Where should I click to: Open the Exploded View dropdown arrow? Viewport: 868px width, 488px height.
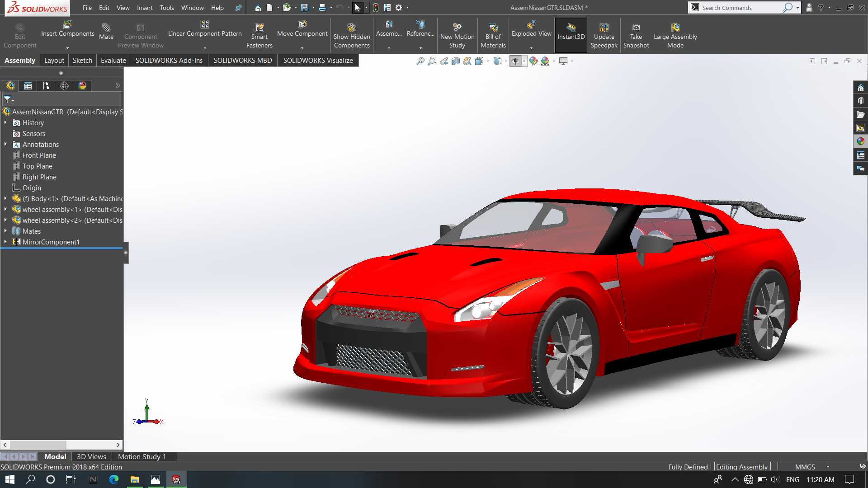tap(531, 48)
